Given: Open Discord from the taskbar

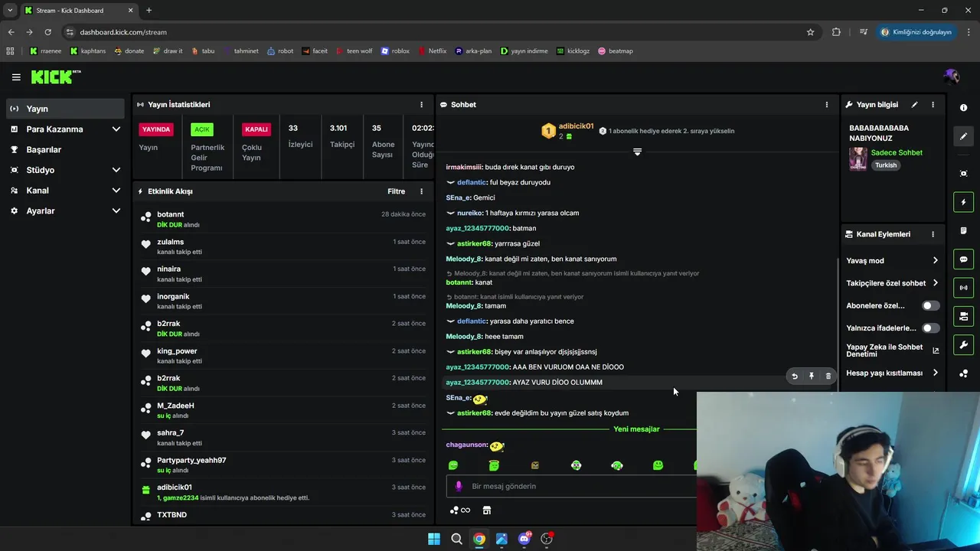Looking at the screenshot, I should [x=524, y=539].
